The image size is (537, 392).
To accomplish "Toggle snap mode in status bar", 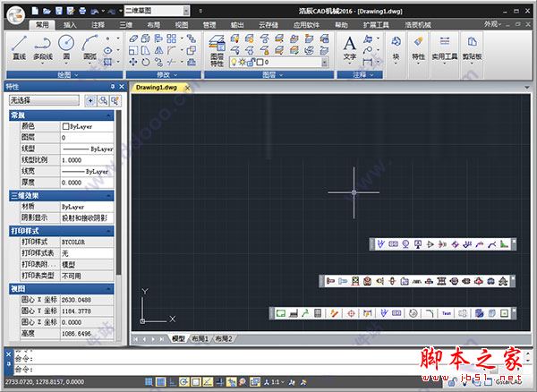I will 149,382.
